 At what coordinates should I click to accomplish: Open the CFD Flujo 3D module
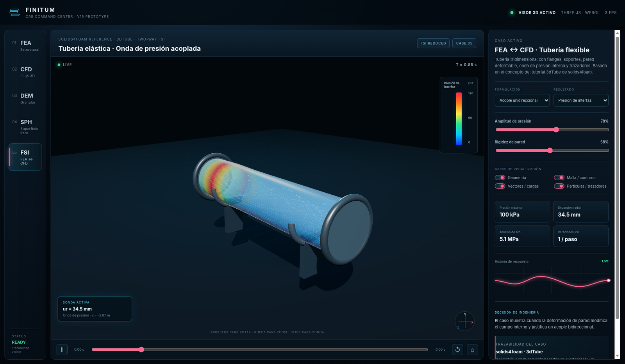pyautogui.click(x=25, y=72)
